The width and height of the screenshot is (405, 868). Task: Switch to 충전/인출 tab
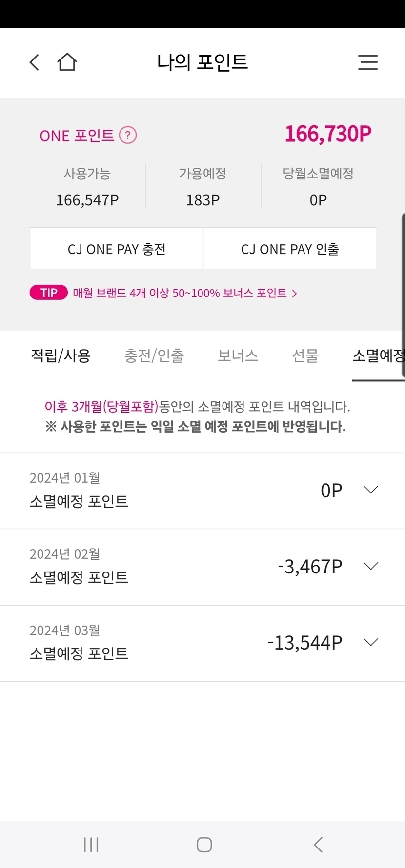pos(154,355)
